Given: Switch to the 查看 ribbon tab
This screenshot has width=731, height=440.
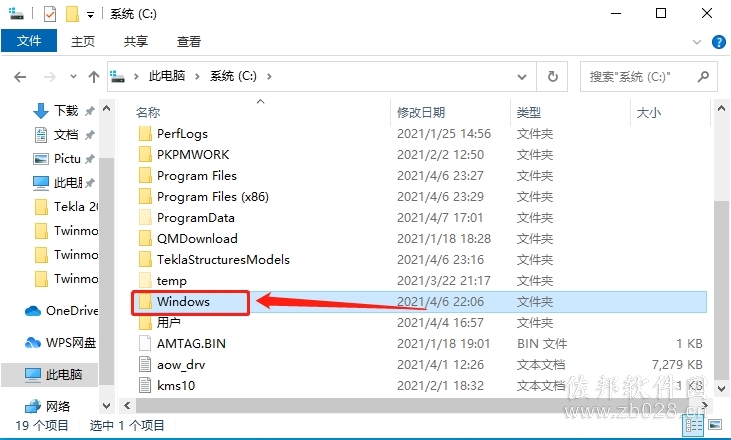Looking at the screenshot, I should click(x=189, y=41).
